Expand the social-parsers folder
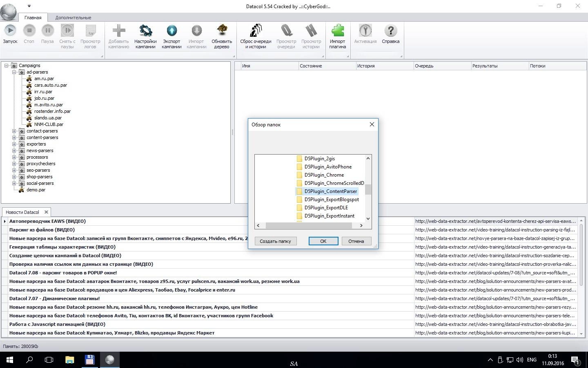Image resolution: width=588 pixels, height=368 pixels. 14,183
